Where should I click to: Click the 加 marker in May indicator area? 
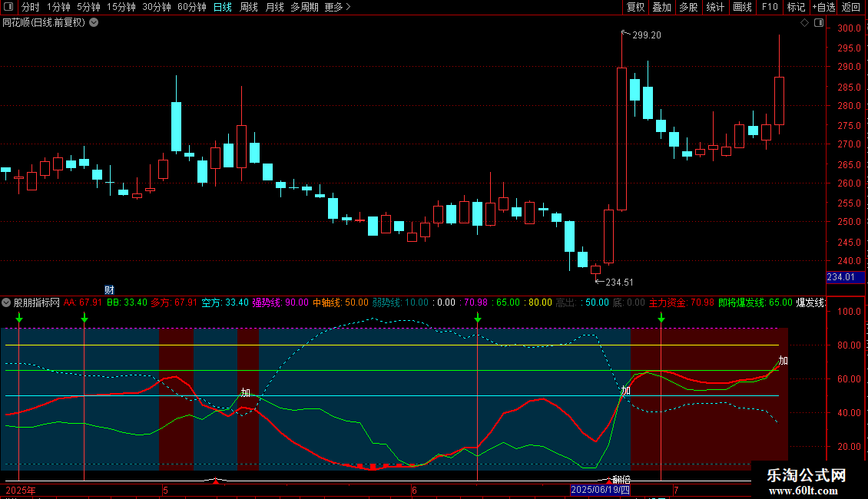coord(245,392)
